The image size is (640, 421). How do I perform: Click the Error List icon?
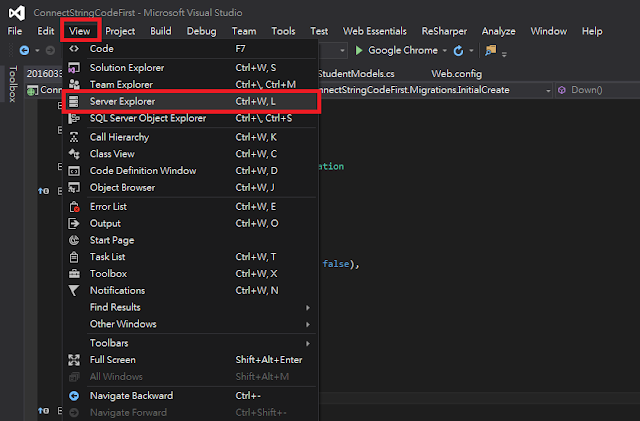pos(74,207)
